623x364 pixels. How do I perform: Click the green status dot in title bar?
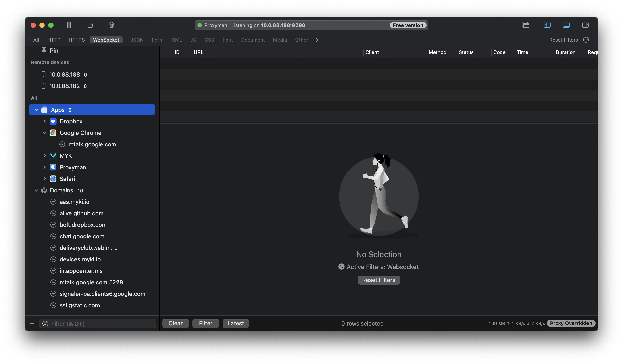coord(199,25)
